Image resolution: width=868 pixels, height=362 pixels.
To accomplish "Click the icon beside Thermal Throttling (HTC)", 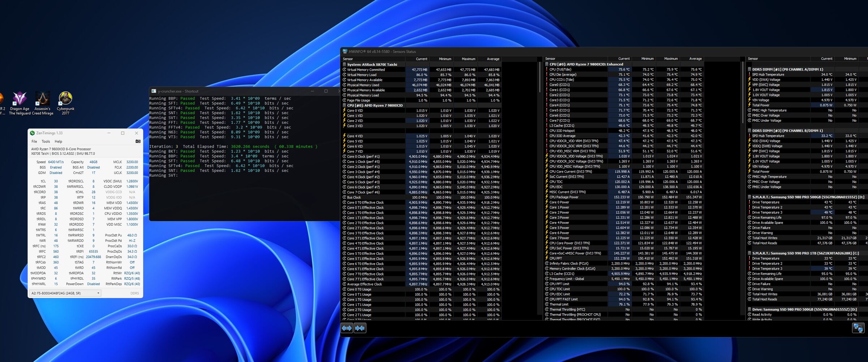I will pyautogui.click(x=547, y=309).
